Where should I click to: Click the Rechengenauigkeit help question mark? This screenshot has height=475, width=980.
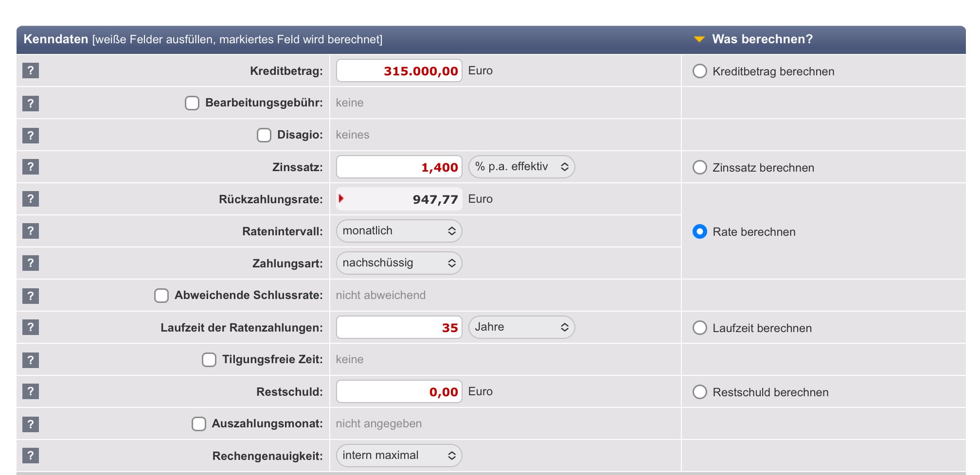[31, 456]
